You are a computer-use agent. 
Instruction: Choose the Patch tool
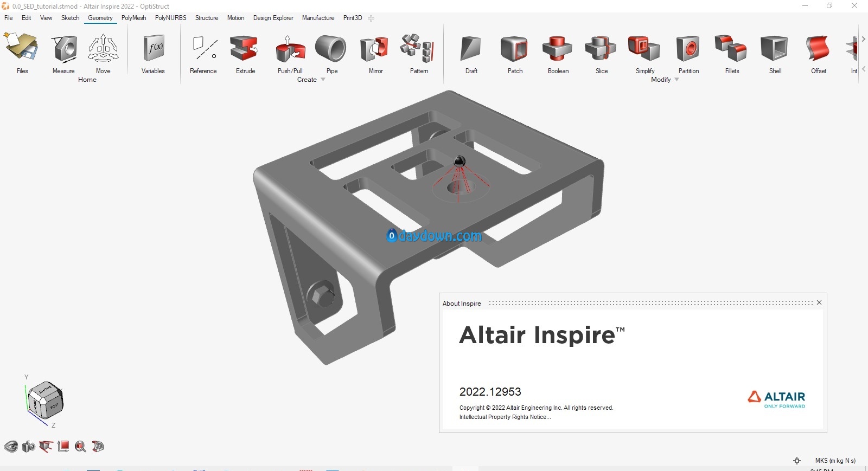click(x=514, y=48)
